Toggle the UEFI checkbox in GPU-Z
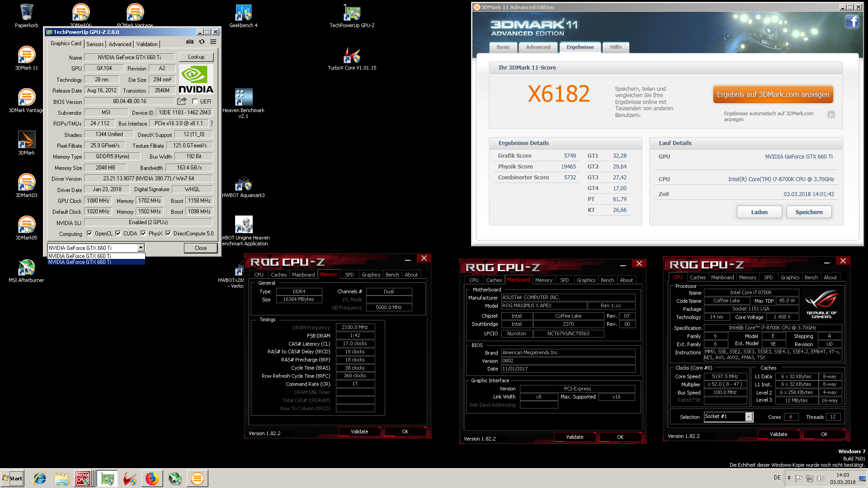The width and height of the screenshot is (868, 488). click(x=195, y=101)
